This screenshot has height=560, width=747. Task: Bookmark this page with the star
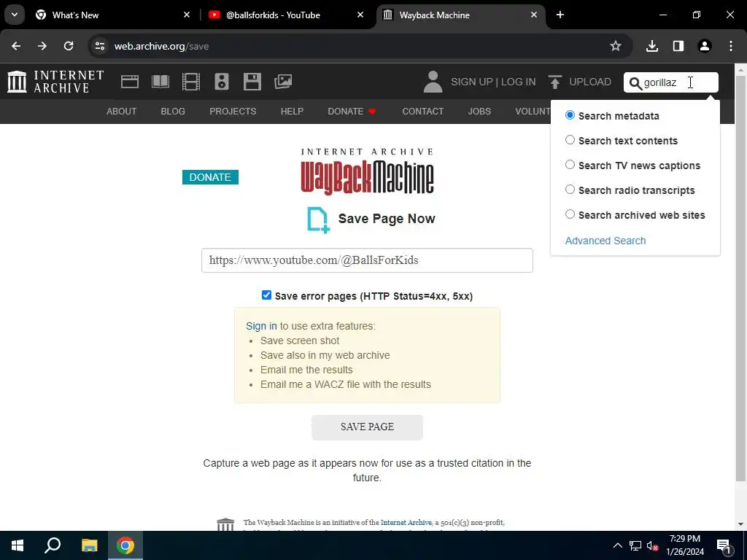coord(616,46)
